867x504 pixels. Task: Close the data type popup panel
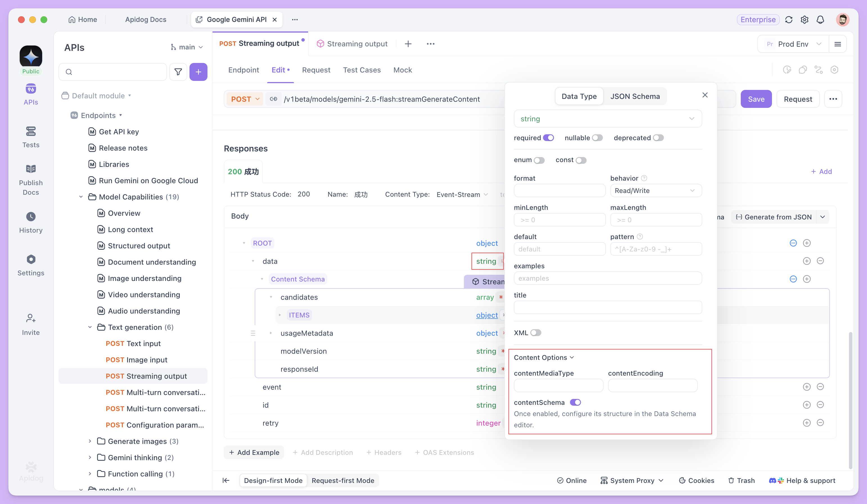[x=705, y=95]
